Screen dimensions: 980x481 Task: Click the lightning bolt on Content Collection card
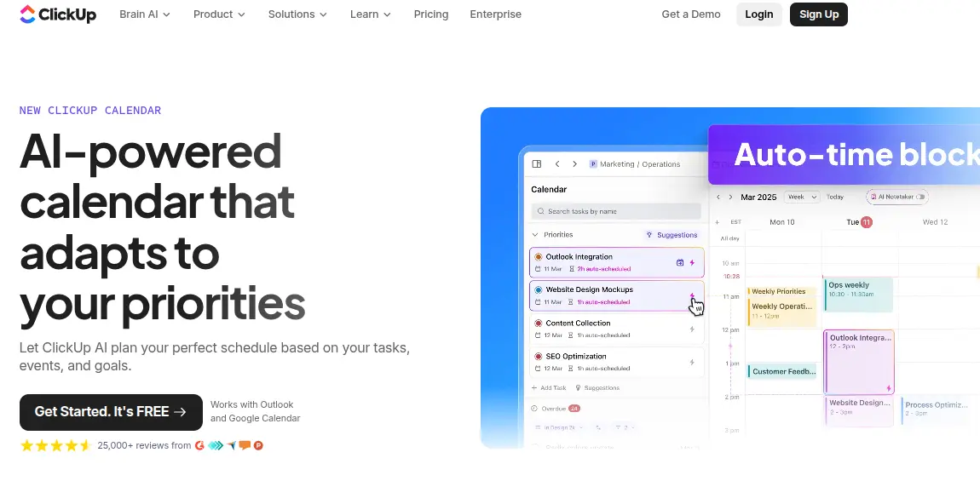coord(692,329)
